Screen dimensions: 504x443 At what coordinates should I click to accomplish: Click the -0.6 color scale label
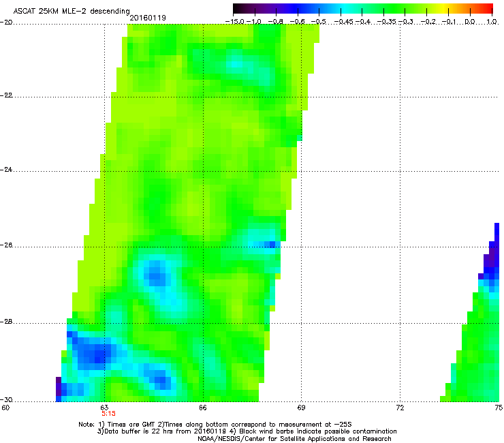298,22
